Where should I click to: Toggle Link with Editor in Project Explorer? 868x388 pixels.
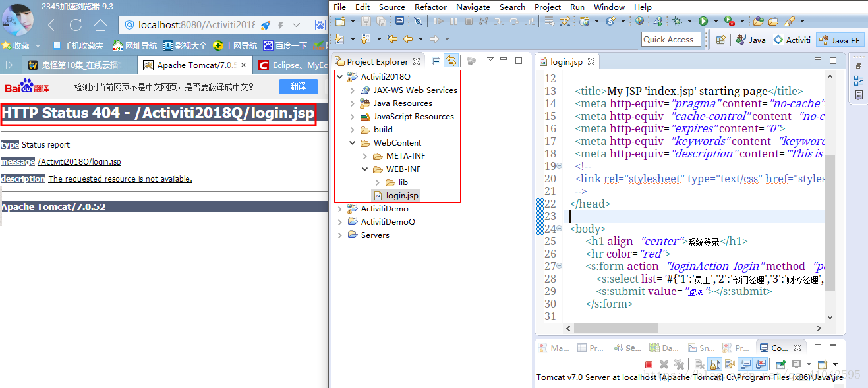(x=451, y=61)
